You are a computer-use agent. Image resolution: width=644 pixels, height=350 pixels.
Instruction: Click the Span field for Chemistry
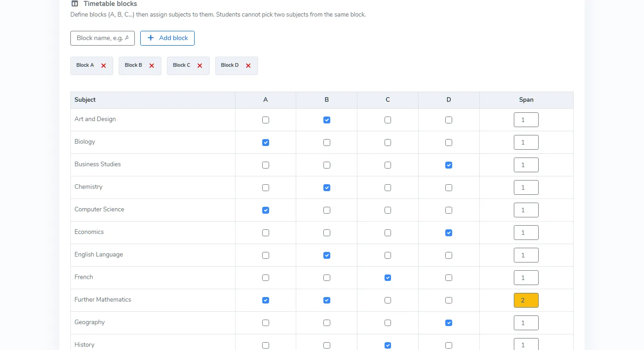tap(526, 187)
